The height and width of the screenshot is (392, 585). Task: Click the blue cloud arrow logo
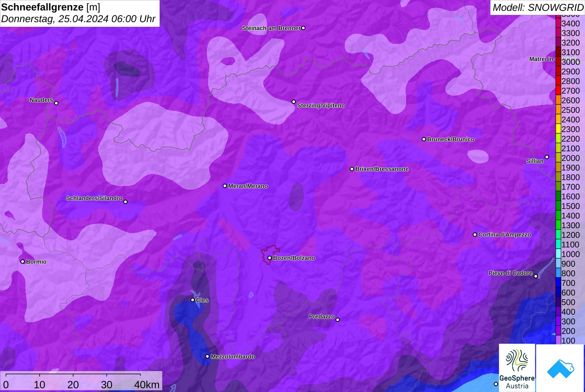click(x=560, y=368)
